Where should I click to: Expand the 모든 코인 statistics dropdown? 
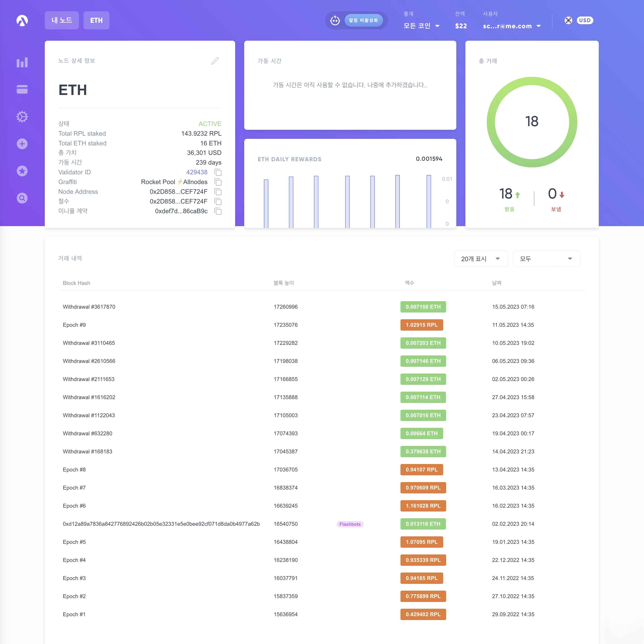(421, 26)
